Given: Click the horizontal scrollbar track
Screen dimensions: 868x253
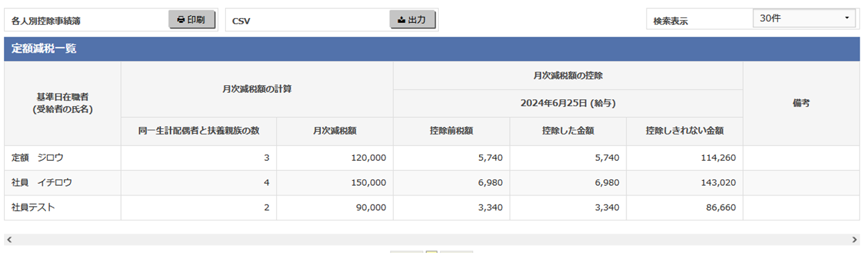Looking at the screenshot, I should click(x=432, y=240).
